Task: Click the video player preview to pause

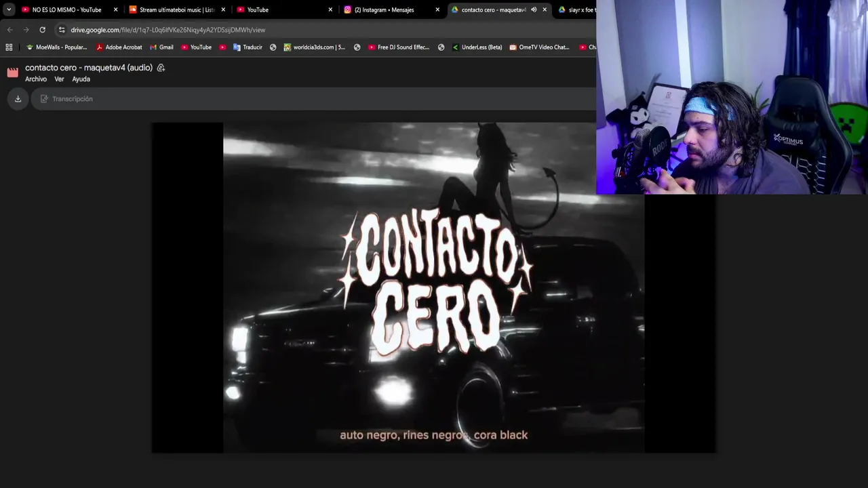Action: [433, 287]
